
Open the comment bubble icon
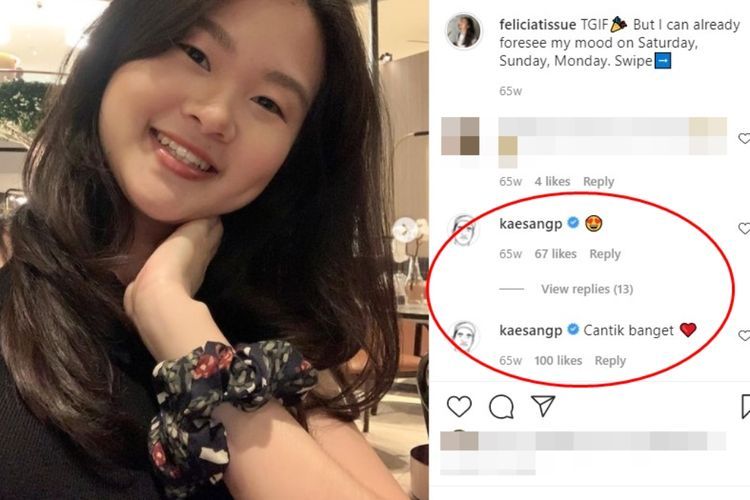click(501, 407)
